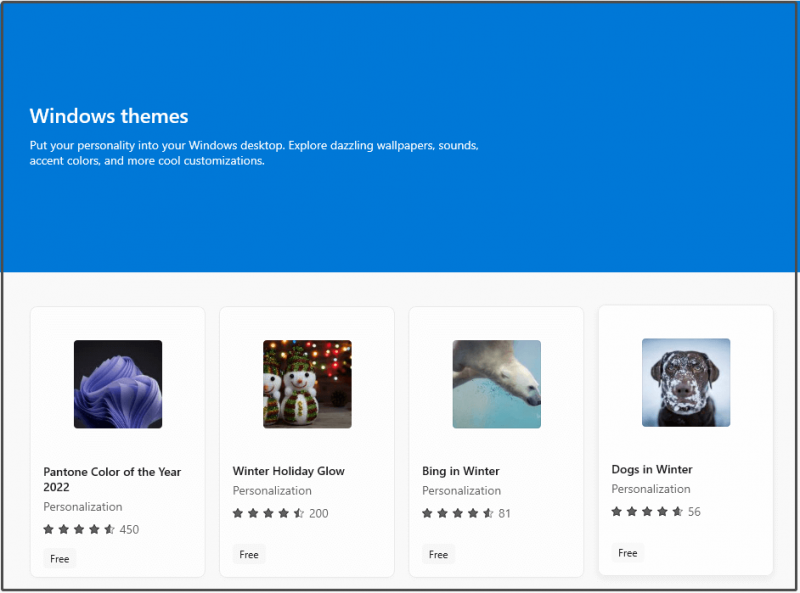Click the star rating with 450 reviews

(91, 529)
